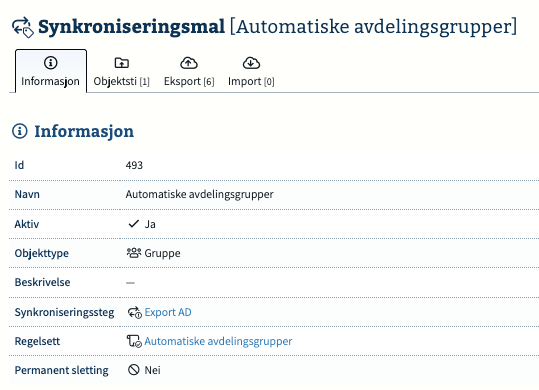Switch to the Informasjon tab
Screen dimensions: 539x390
(x=51, y=71)
